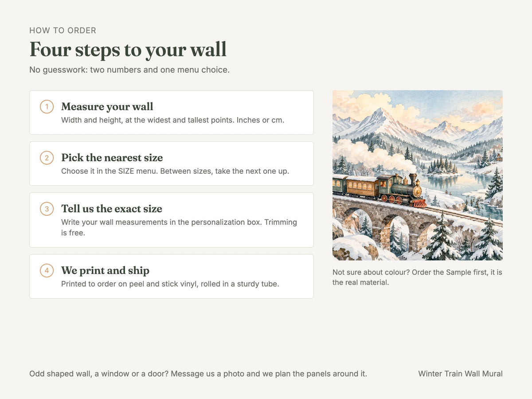Click the Winter Train Wall Mural footer label

(x=460, y=374)
